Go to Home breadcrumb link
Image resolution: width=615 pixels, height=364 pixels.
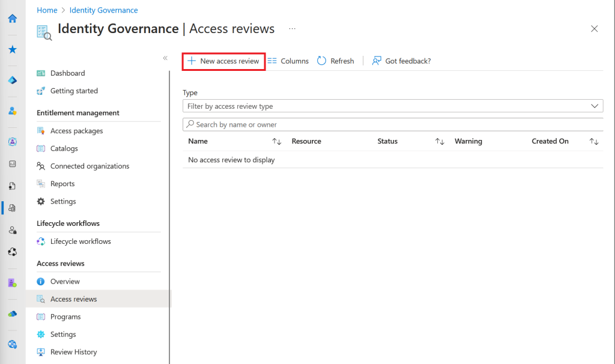47,10
